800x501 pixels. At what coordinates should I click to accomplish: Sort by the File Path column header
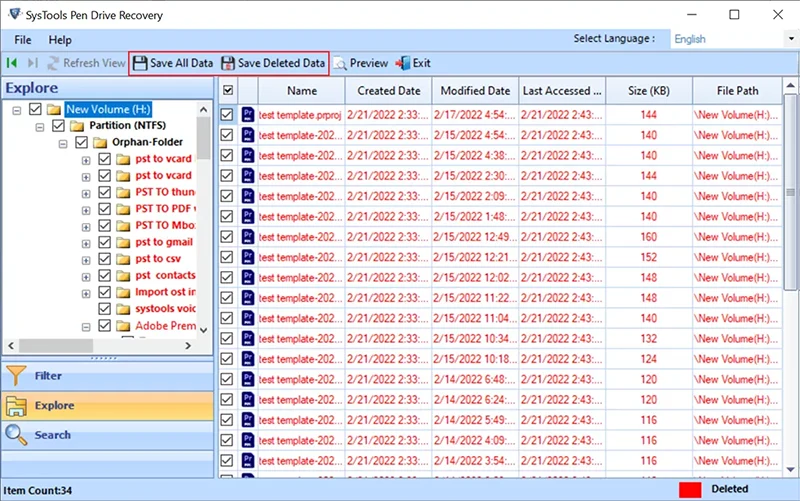pos(737,91)
